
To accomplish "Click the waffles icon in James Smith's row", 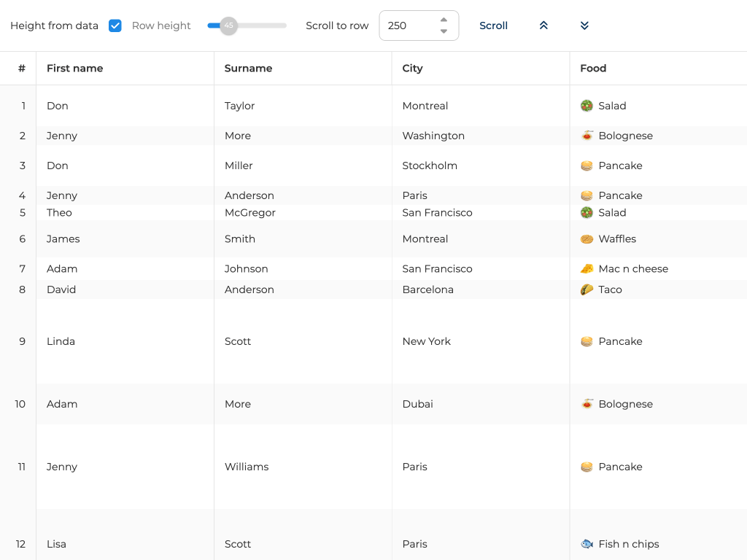I will [x=587, y=239].
